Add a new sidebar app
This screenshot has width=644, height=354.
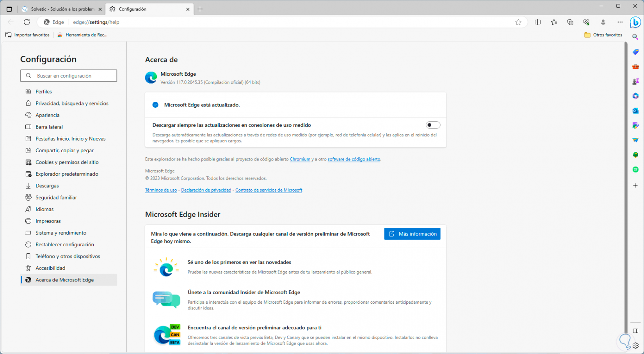(x=635, y=185)
